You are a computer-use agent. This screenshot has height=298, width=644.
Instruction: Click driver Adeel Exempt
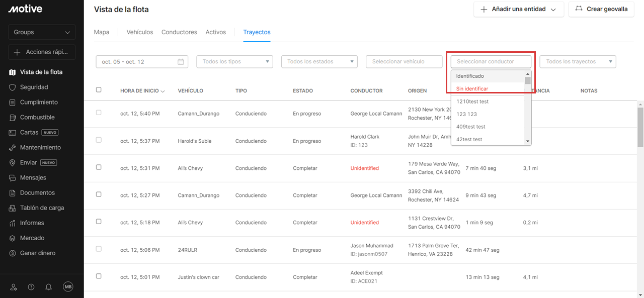tap(367, 273)
